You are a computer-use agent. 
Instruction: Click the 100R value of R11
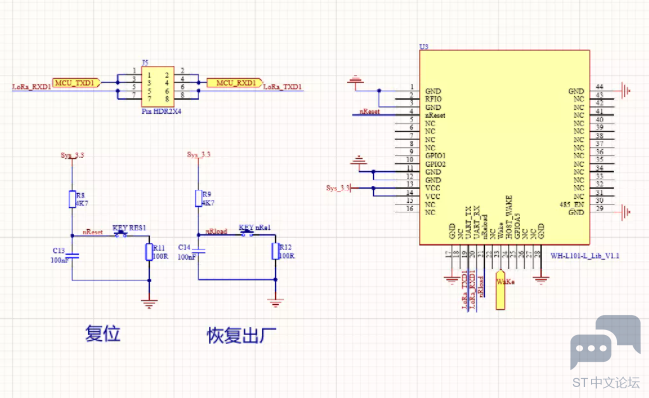161,256
